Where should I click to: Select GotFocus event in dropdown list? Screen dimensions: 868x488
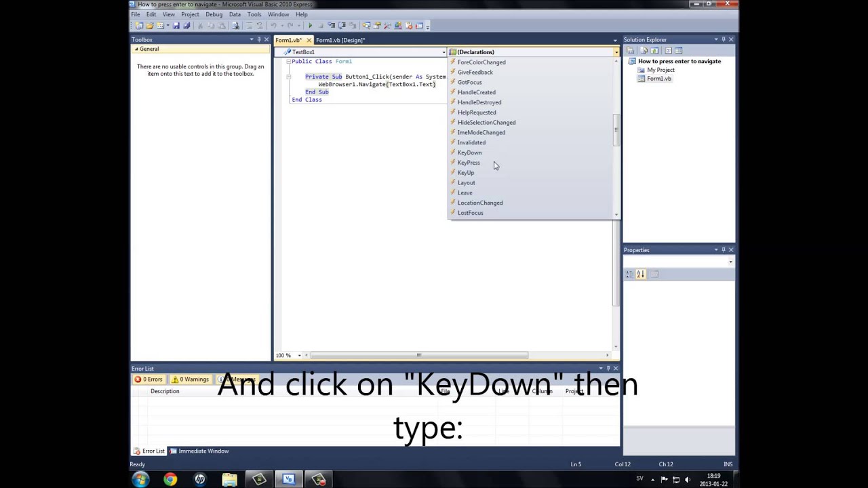tap(469, 82)
